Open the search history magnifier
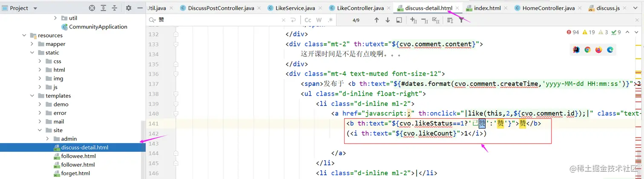 pyautogui.click(x=152, y=20)
